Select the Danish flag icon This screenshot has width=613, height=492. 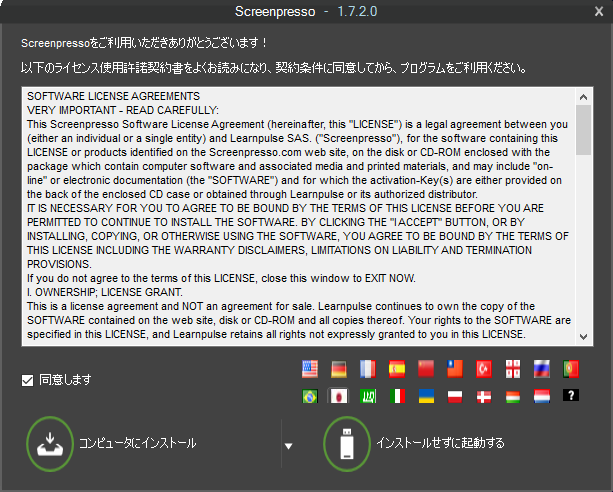484,396
